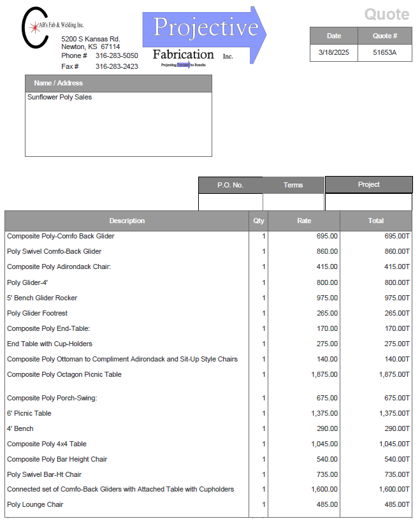Select the Poly Lounge Chair description

(35, 505)
